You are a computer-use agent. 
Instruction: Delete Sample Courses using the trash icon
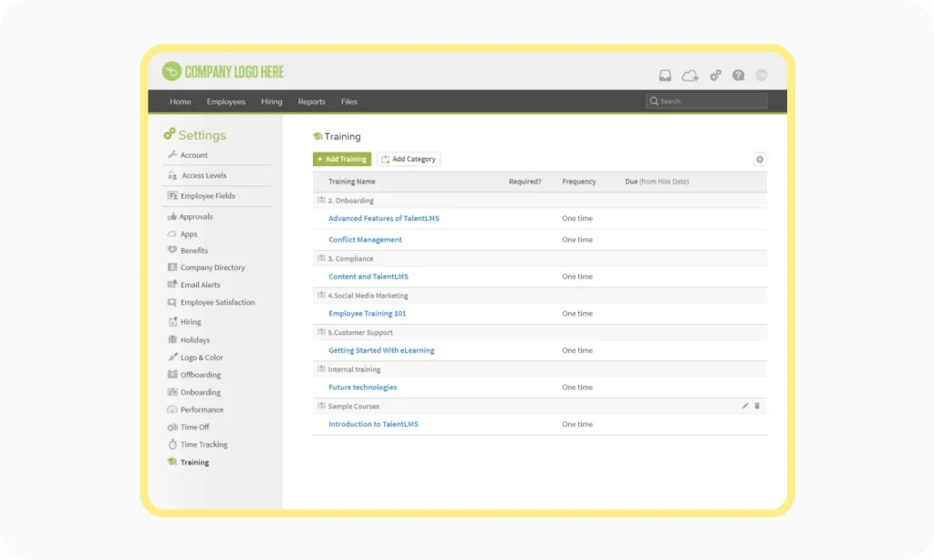coord(757,406)
